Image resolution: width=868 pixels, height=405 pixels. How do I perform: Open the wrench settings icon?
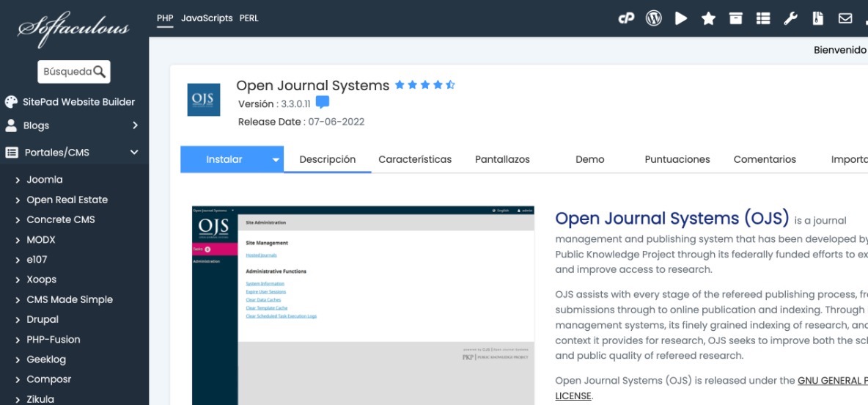pyautogui.click(x=790, y=18)
